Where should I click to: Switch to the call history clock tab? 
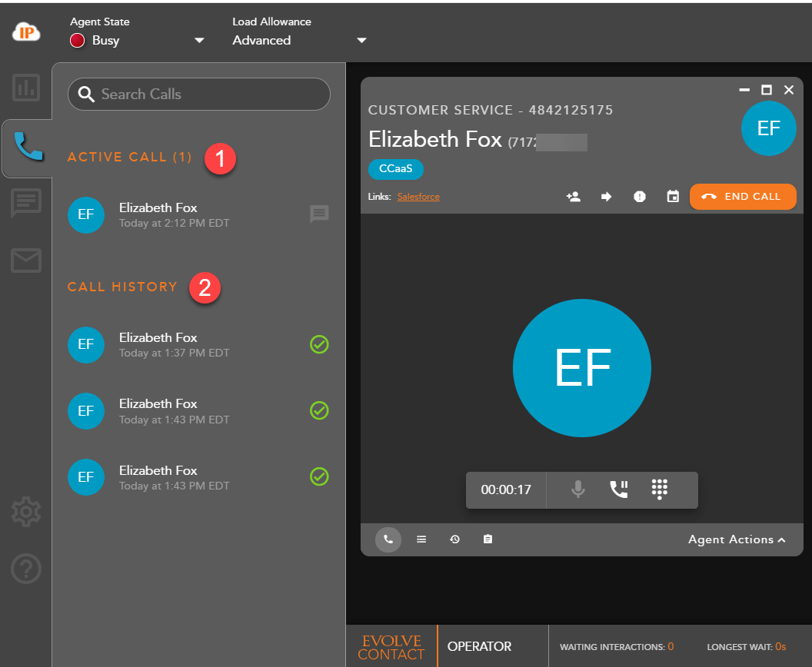454,539
